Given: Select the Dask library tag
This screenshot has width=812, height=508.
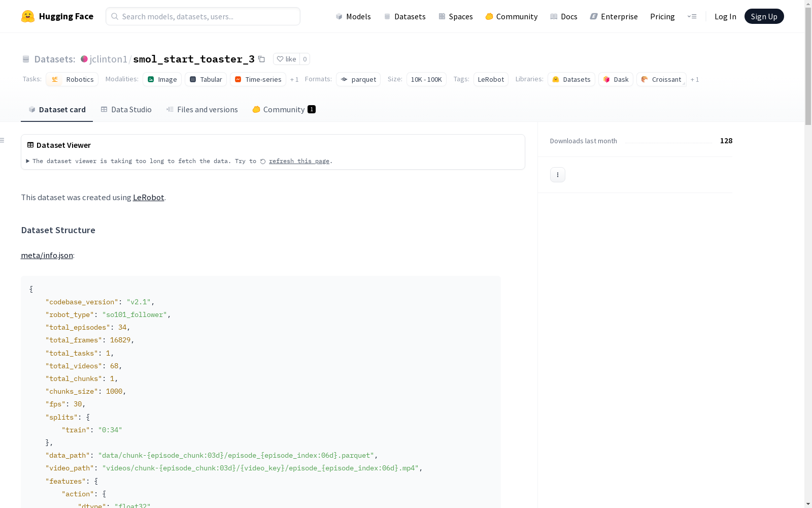Looking at the screenshot, I should coord(616,79).
